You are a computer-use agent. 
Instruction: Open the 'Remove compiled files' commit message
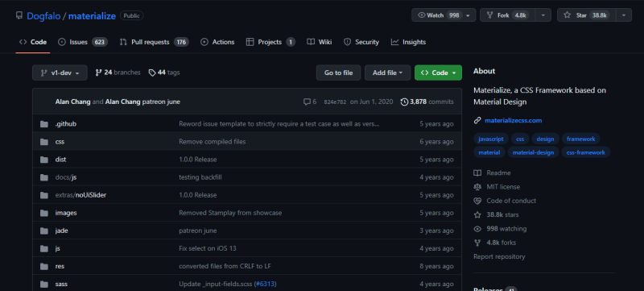pos(213,142)
